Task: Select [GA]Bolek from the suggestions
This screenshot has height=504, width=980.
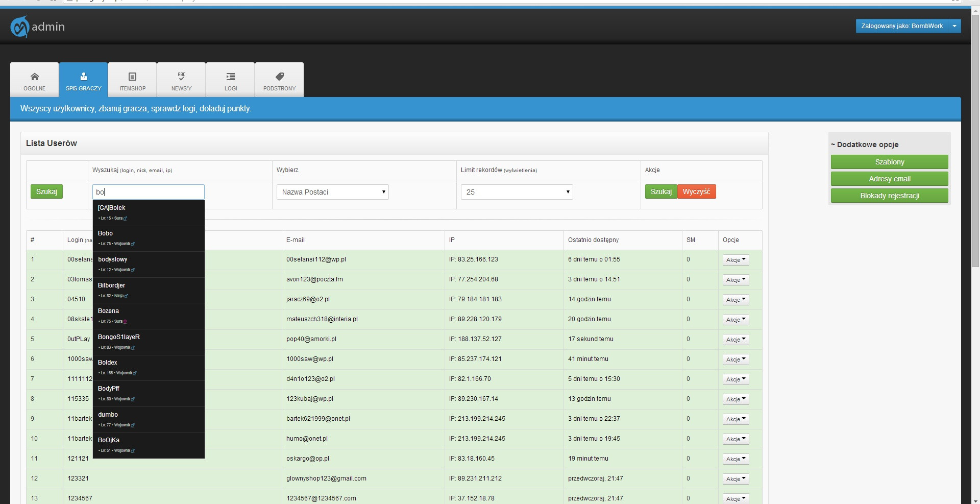Action: pyautogui.click(x=149, y=213)
